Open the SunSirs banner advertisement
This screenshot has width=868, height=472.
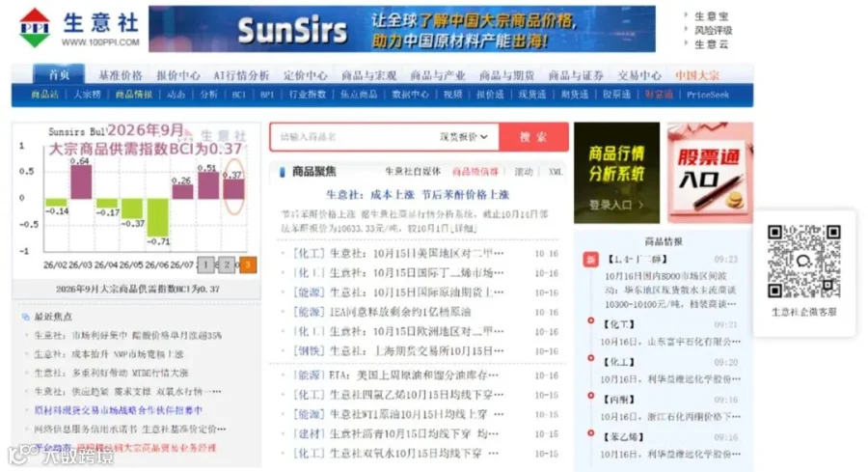coord(402,29)
